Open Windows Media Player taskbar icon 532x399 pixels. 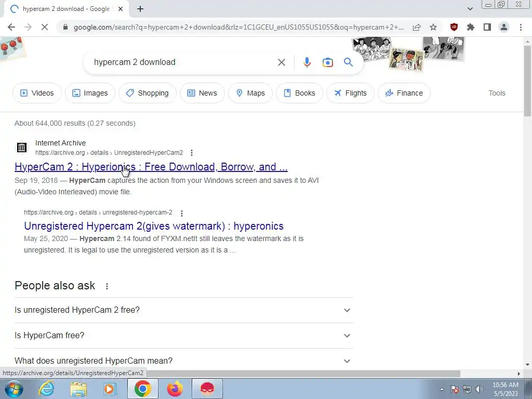pyautogui.click(x=110, y=389)
